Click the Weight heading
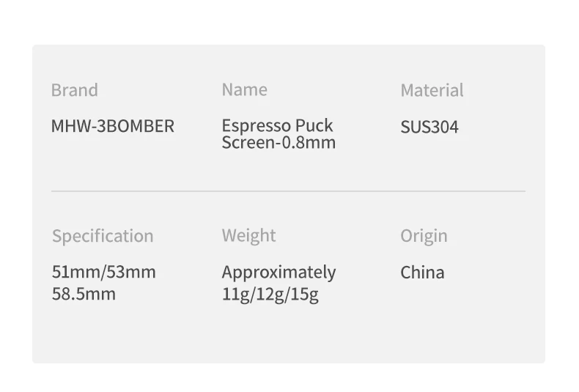 tap(248, 235)
